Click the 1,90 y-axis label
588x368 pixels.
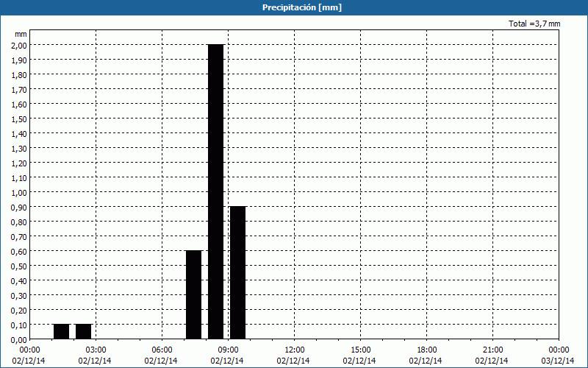pyautogui.click(x=20, y=60)
